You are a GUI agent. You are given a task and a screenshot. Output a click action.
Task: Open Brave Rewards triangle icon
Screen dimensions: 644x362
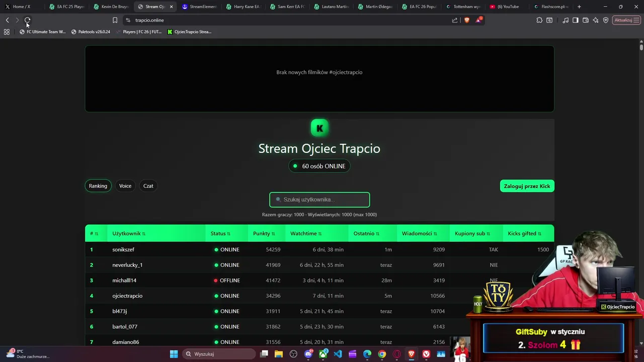[478, 20]
